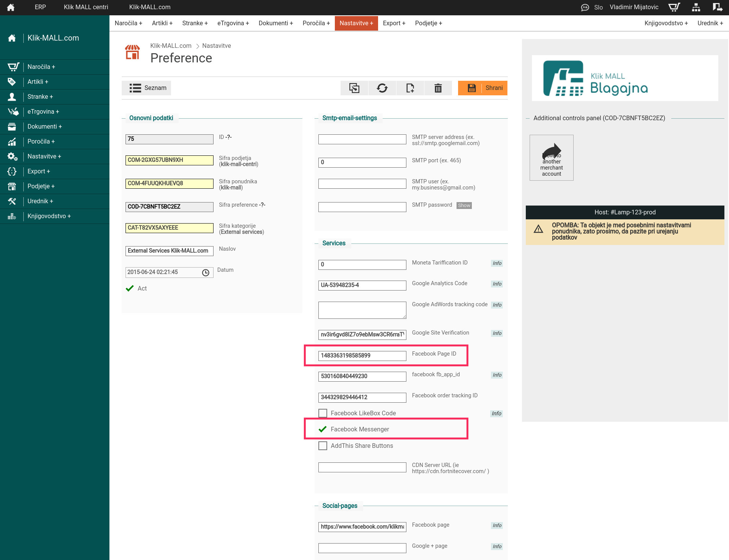Click the Facebook Page ID input field
The height and width of the screenshot is (560, 729).
coord(362,356)
